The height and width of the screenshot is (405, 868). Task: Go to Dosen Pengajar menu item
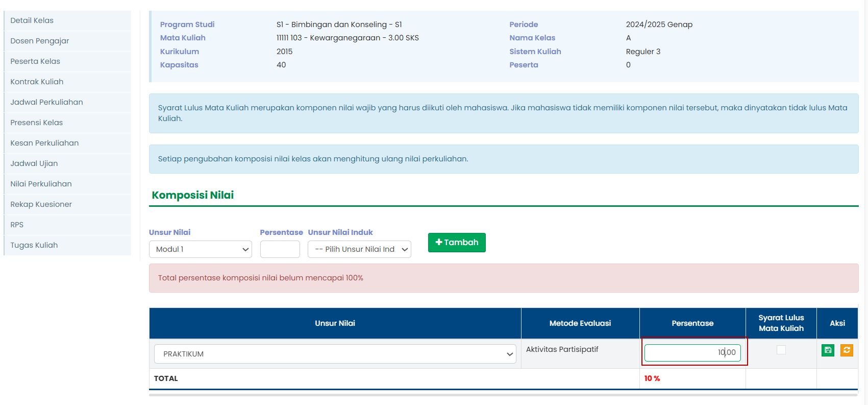pyautogui.click(x=39, y=41)
